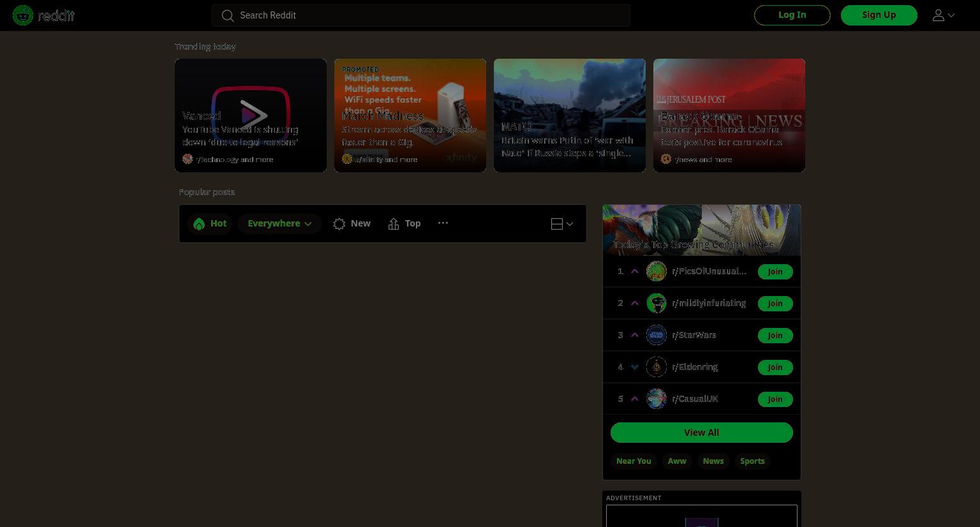
Task: Click the New sort starburst icon
Action: (339, 223)
